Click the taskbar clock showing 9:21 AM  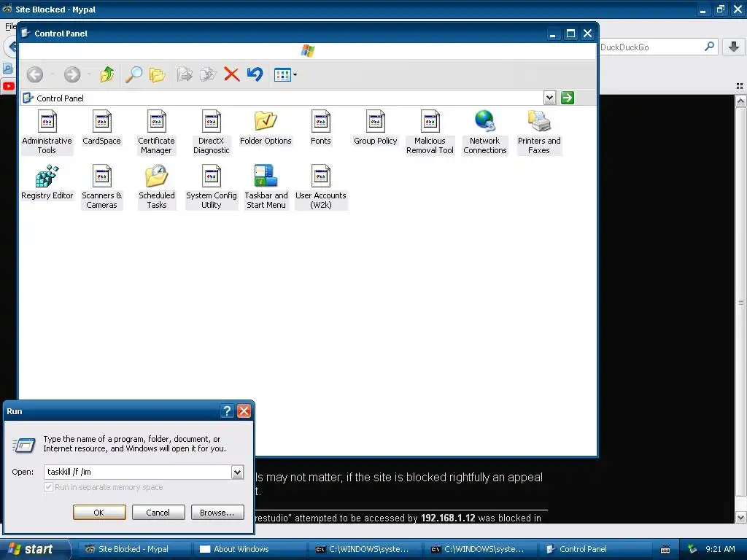click(x=720, y=549)
